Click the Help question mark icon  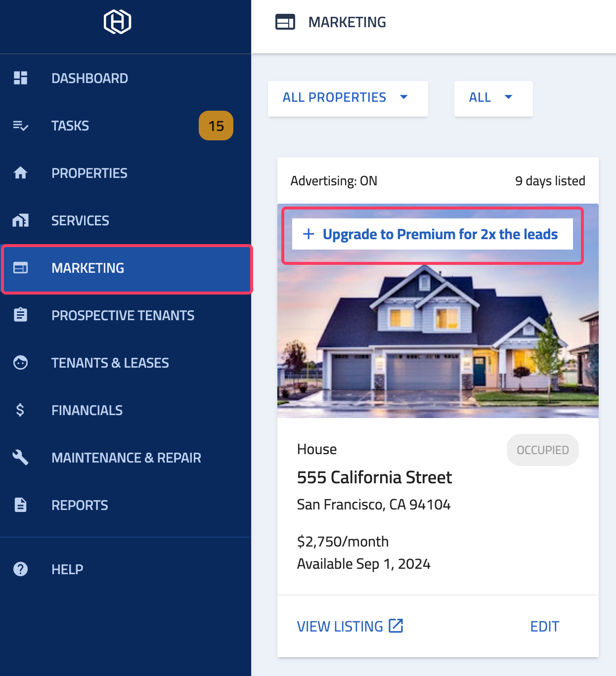[20, 569]
